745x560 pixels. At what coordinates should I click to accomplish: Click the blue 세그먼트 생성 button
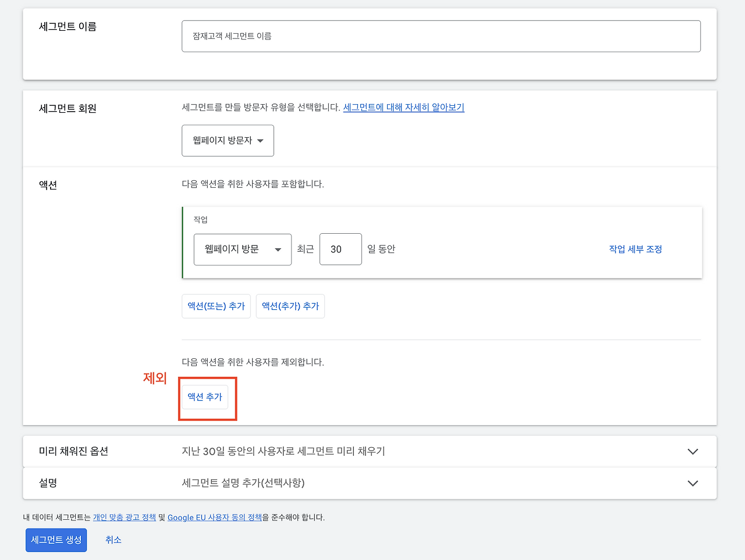56,540
